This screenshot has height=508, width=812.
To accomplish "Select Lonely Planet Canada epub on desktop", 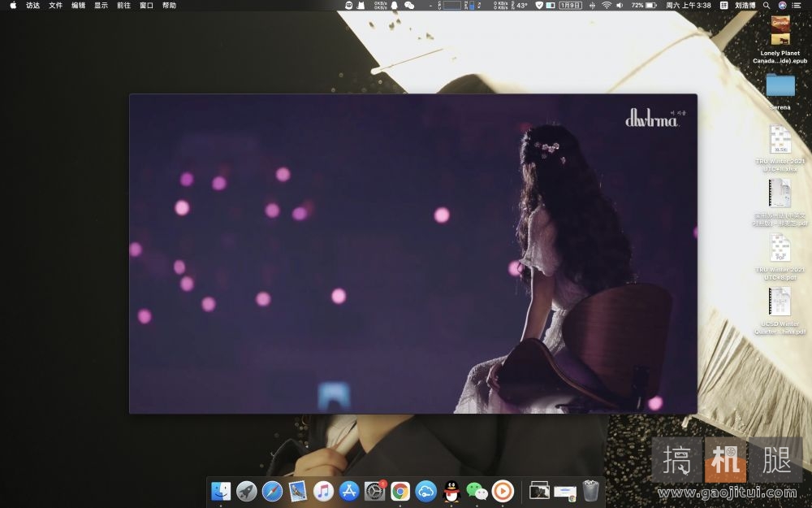I will (780, 40).
